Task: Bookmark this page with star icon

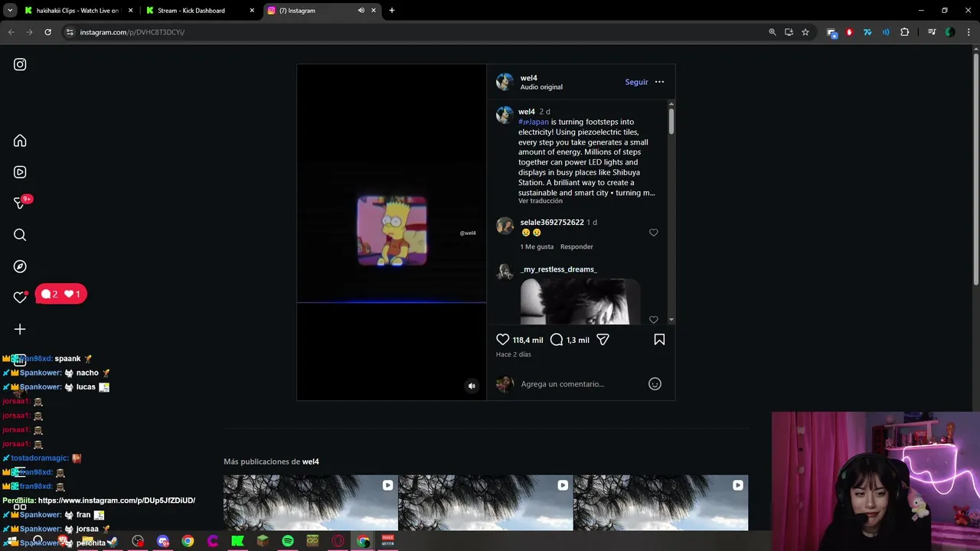Action: (805, 32)
